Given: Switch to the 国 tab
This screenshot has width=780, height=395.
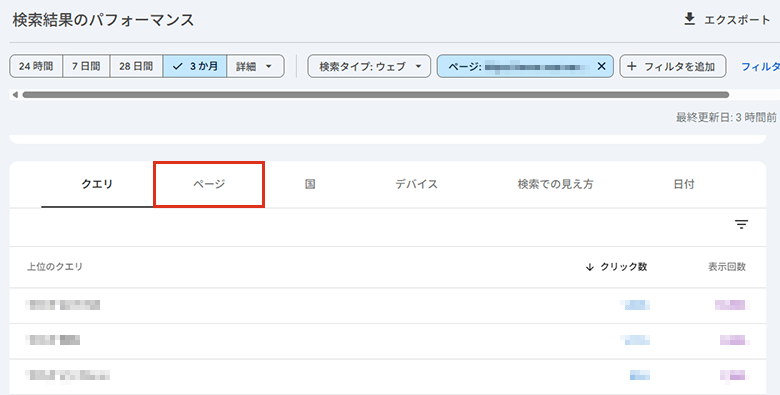Looking at the screenshot, I should tap(310, 184).
